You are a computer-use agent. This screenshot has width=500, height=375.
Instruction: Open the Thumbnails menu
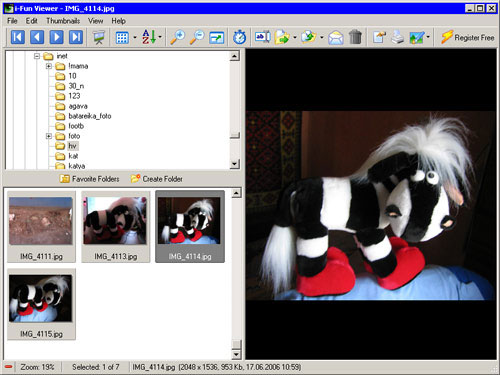click(x=63, y=21)
